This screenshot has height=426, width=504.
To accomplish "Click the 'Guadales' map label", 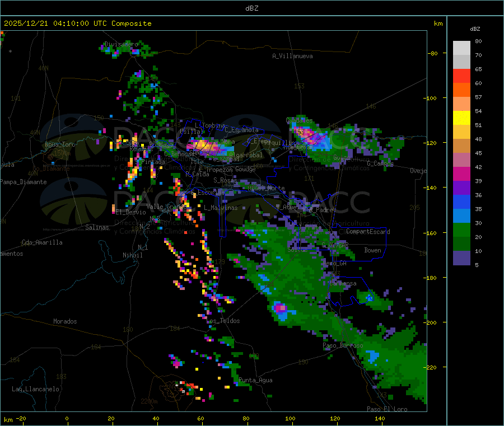I will pos(299,120).
